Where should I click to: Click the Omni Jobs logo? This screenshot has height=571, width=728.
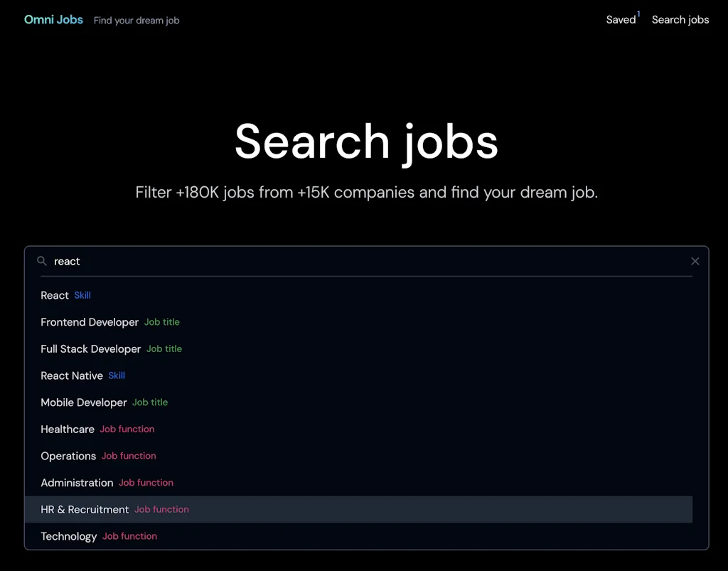click(53, 19)
